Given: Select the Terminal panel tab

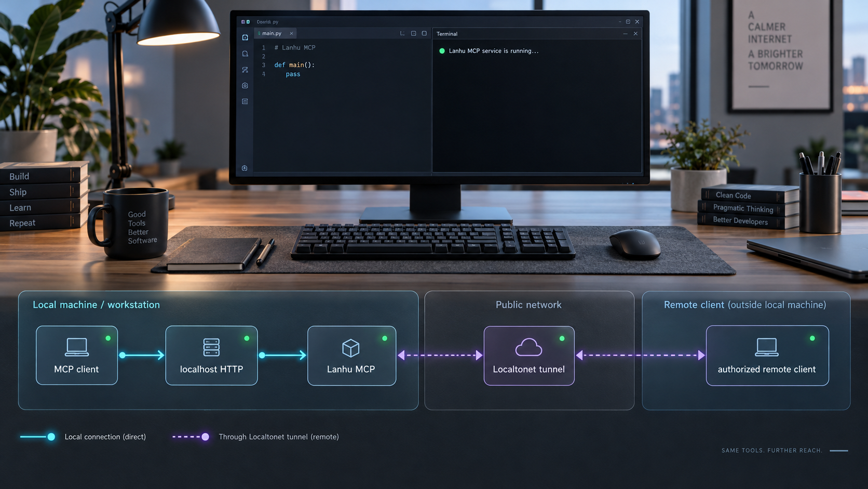Looking at the screenshot, I should tap(447, 34).
